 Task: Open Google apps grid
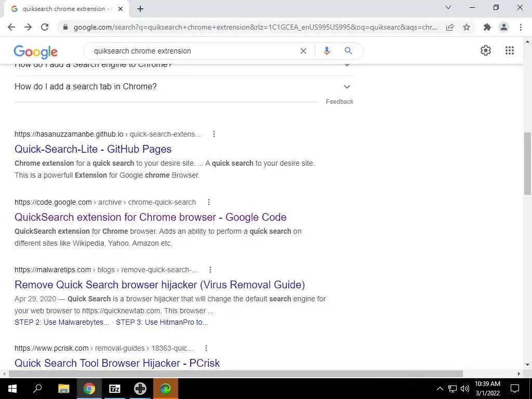point(510,50)
